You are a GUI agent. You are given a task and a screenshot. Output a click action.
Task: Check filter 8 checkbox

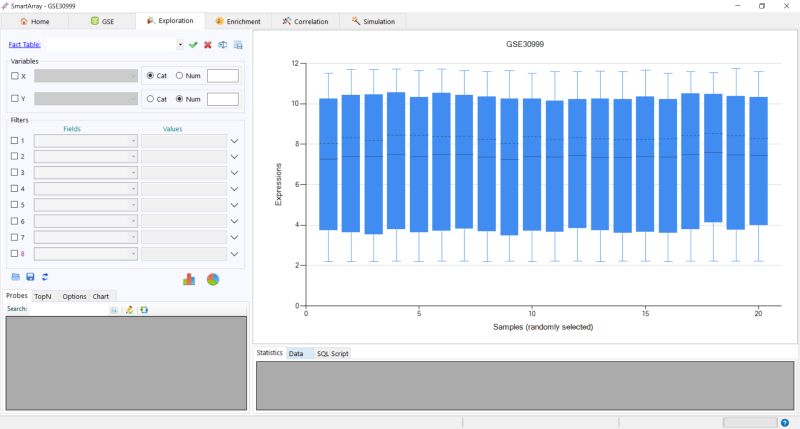(x=15, y=253)
